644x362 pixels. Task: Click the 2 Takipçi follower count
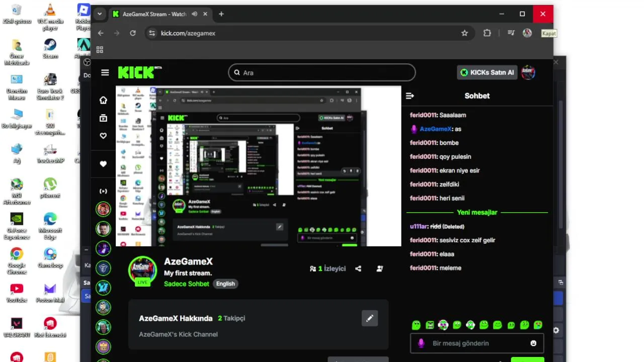pyautogui.click(x=231, y=318)
